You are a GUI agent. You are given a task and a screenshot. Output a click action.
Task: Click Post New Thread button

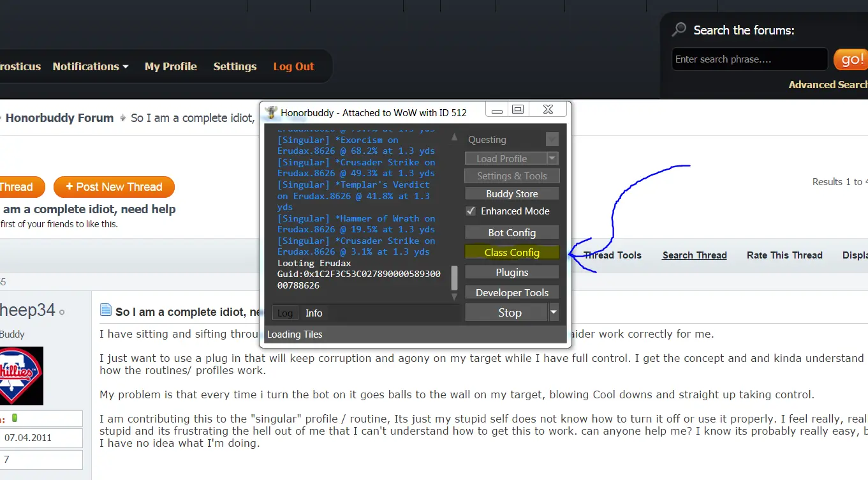click(114, 187)
